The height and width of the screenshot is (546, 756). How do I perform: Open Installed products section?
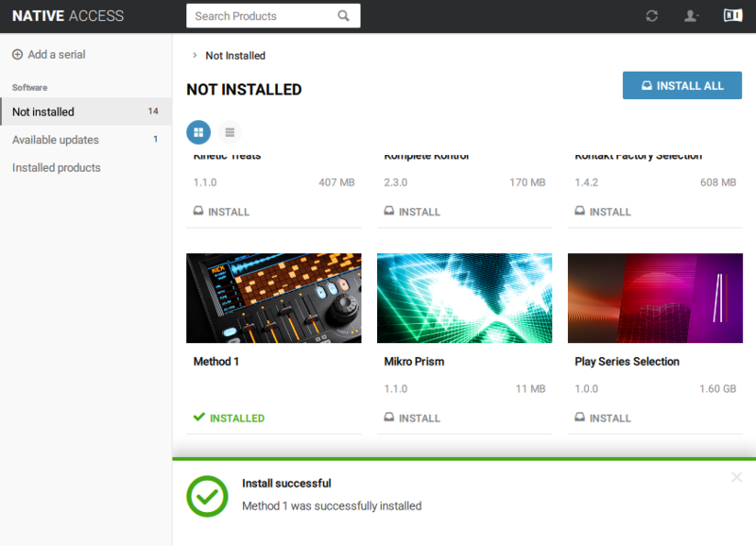86,168
